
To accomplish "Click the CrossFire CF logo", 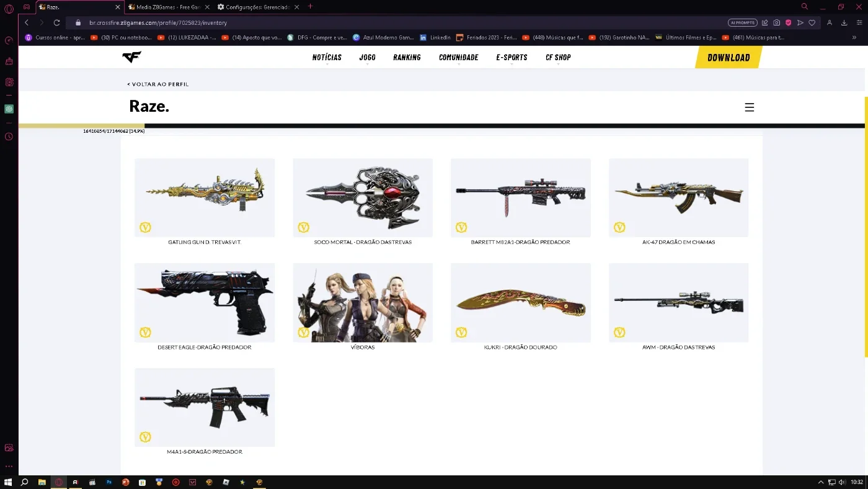I will [131, 57].
